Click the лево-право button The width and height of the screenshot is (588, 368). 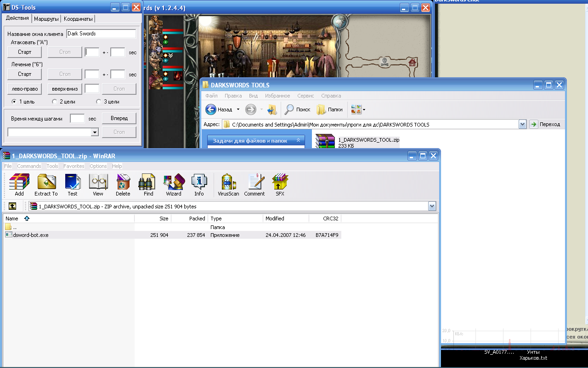[25, 88]
